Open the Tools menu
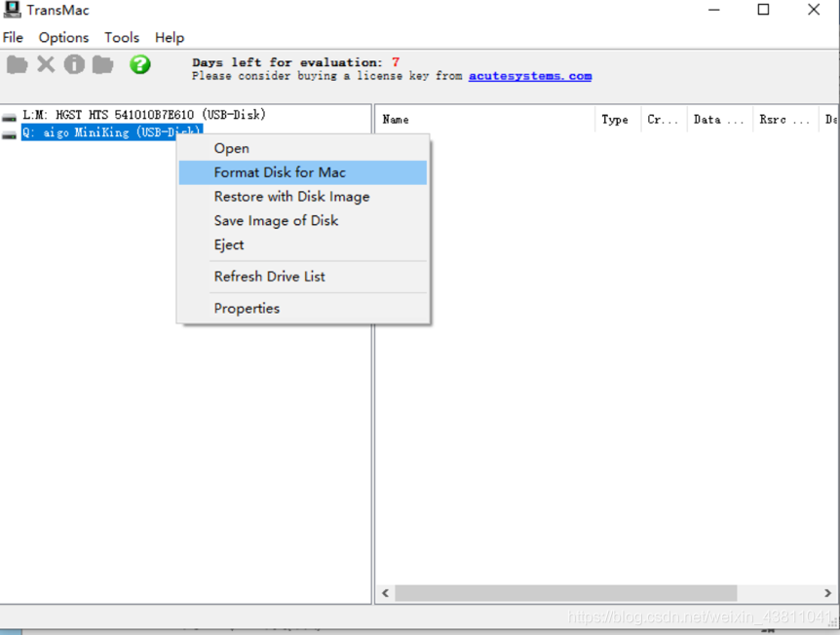Screen dimensions: 840x635 [122, 37]
